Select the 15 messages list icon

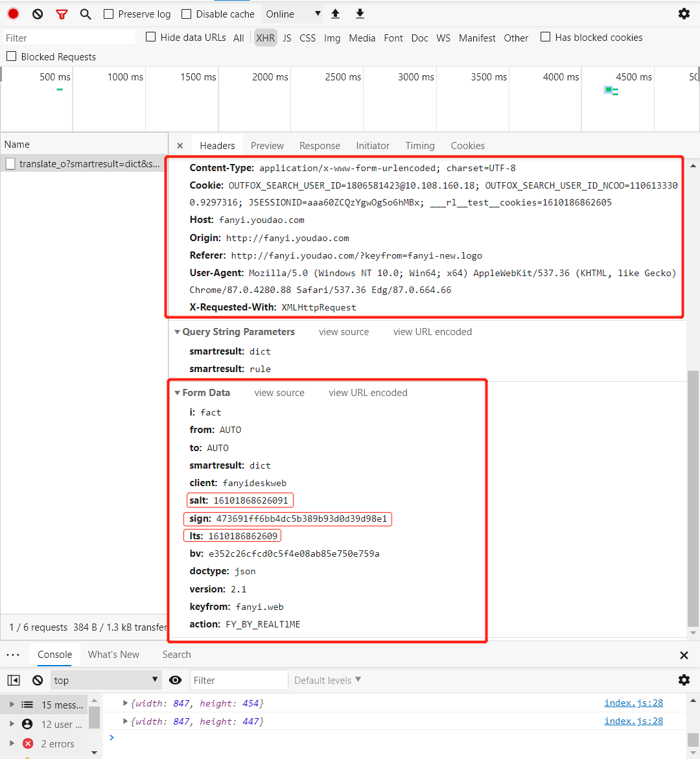[x=28, y=705]
